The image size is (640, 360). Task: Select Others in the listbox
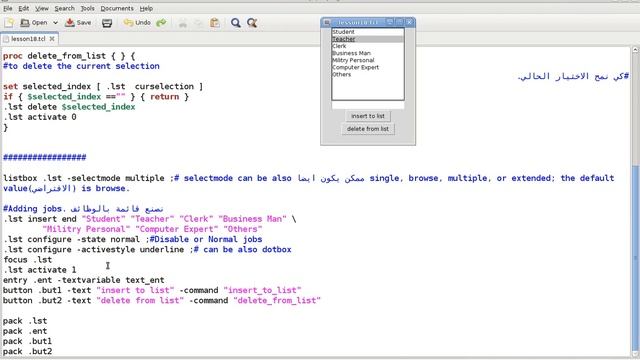[x=368, y=75]
